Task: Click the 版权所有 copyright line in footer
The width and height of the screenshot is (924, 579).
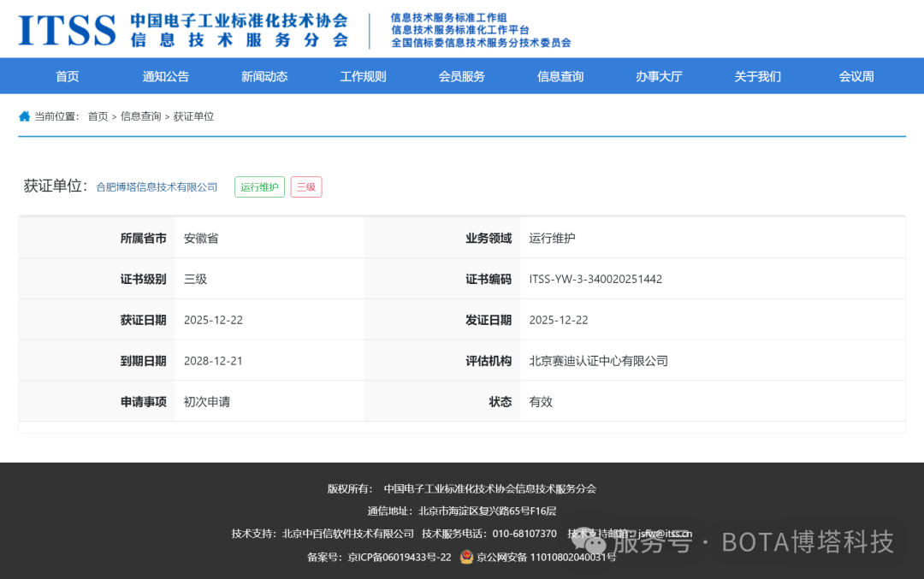Action: point(462,489)
